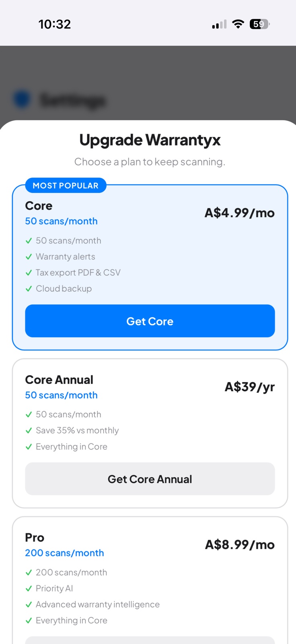Tap the checkmark beside Cloud backup
The image size is (296, 644).
click(x=29, y=289)
